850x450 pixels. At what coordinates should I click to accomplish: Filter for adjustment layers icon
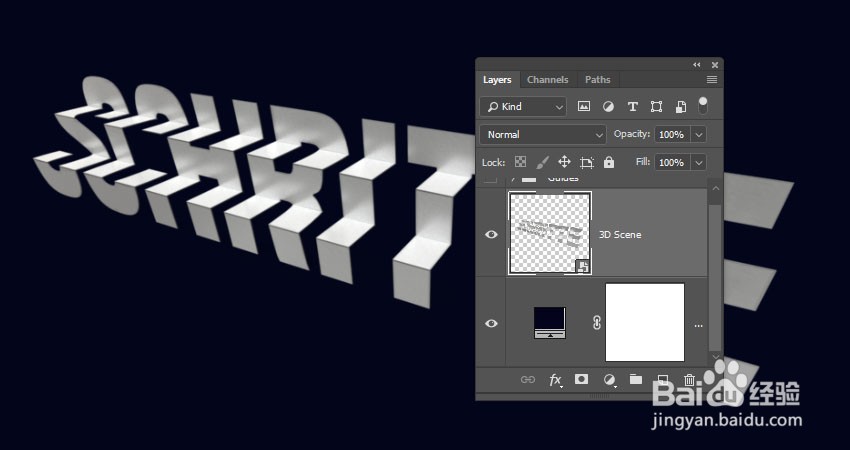tap(608, 107)
